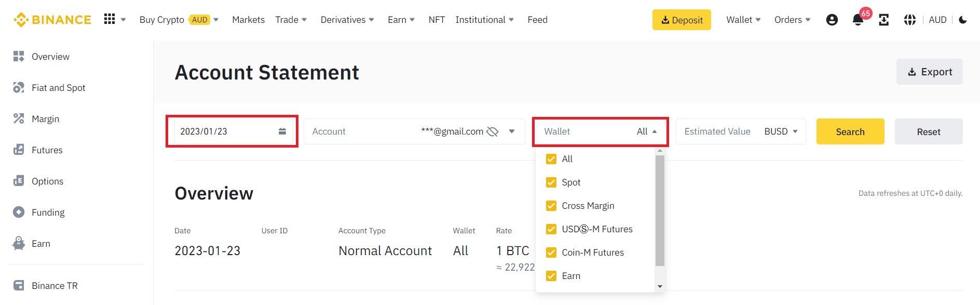Viewport: 980px width, 305px height.
Task: Go to Fiat and Spot in sidebar
Action: coord(58,88)
